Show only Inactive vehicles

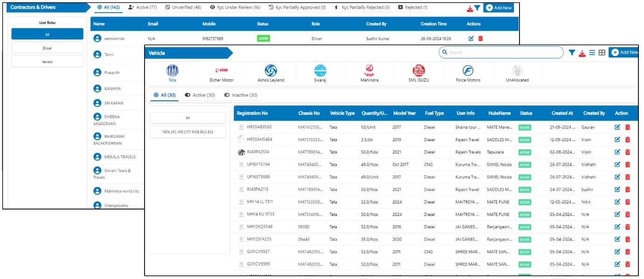pos(241,95)
